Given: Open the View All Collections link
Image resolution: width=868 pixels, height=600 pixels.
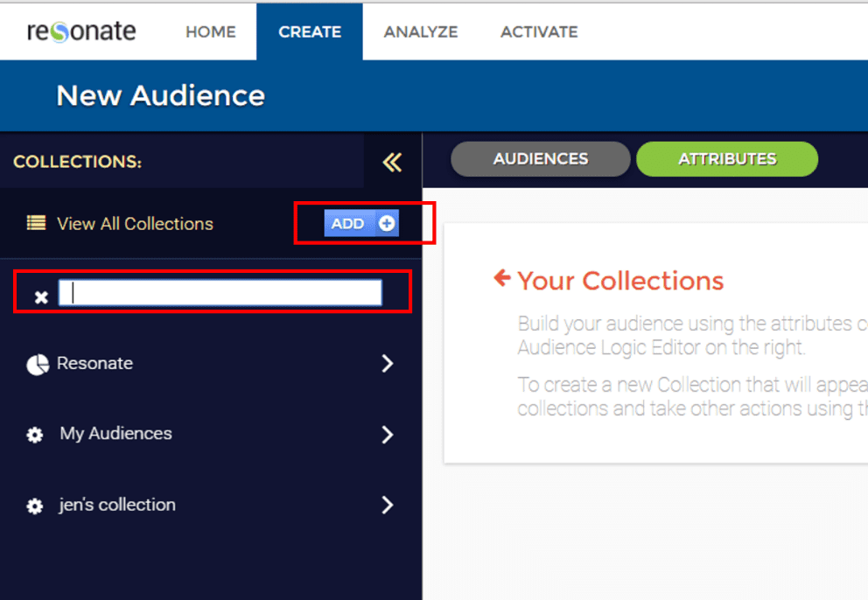Looking at the screenshot, I should [135, 224].
